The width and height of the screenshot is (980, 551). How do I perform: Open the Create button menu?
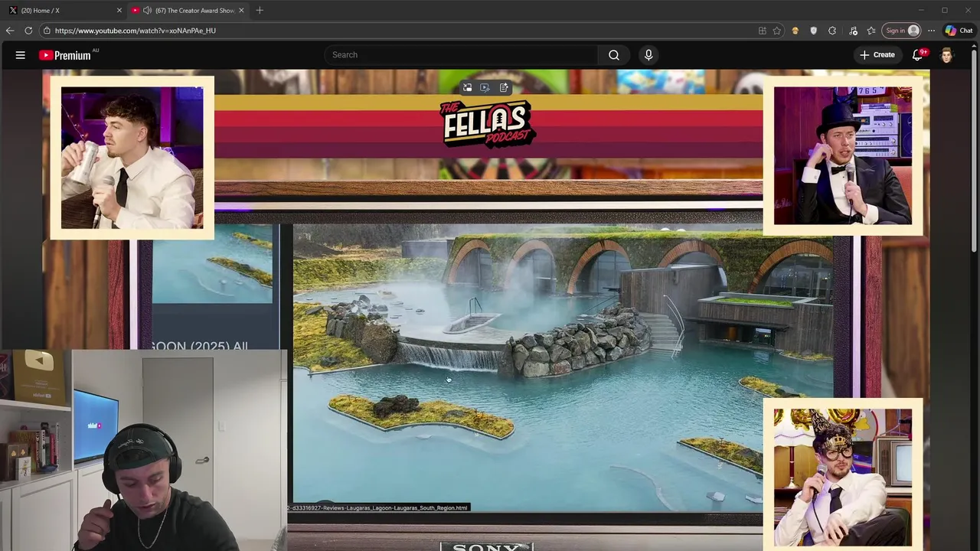pyautogui.click(x=877, y=55)
